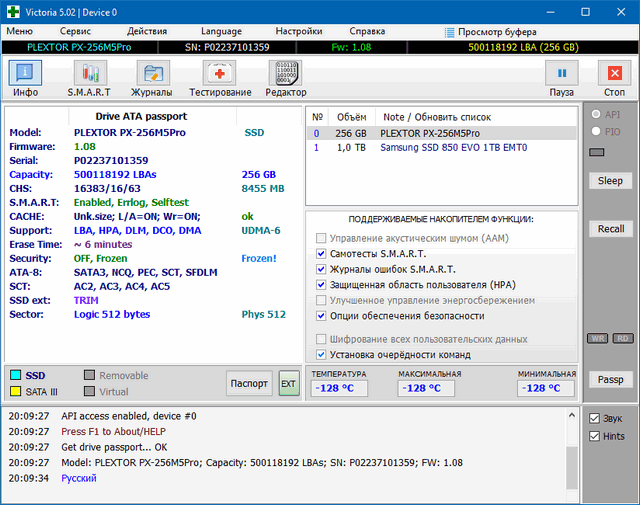Open the S.M.A.R.T. toolbar icon

coord(89,78)
